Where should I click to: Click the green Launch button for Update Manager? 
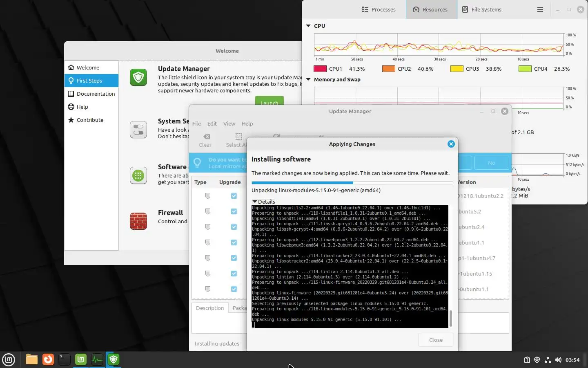click(269, 101)
